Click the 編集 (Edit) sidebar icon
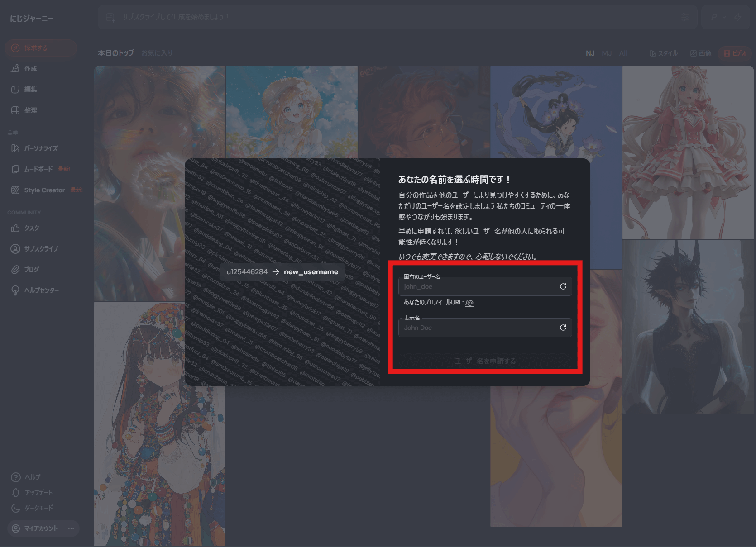This screenshot has height=547, width=756. coord(15,90)
